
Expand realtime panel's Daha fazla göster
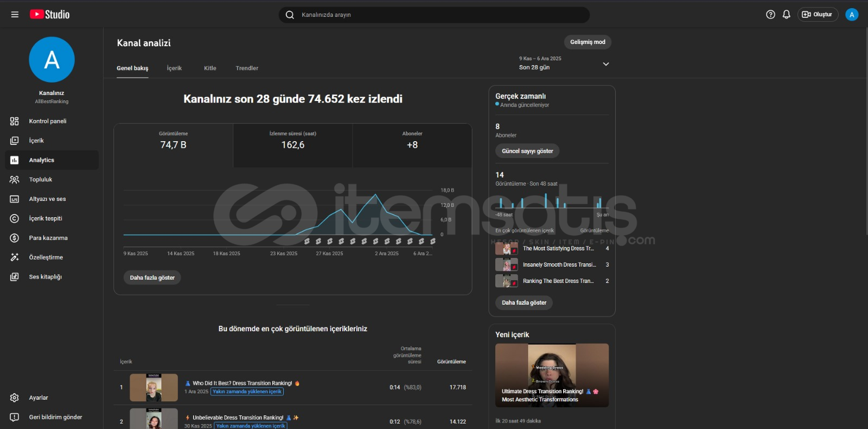click(524, 302)
